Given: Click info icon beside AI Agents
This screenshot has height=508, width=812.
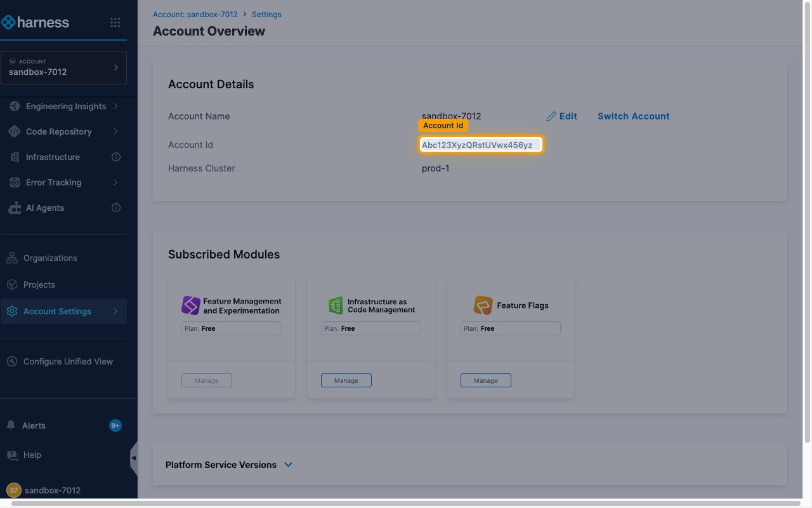Looking at the screenshot, I should coord(116,208).
